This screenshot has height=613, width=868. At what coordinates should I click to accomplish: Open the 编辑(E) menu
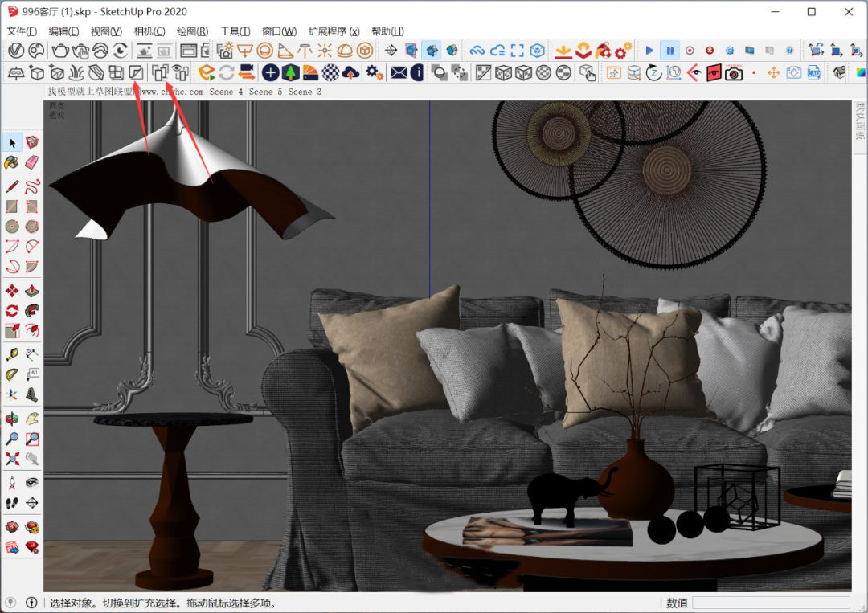click(64, 31)
